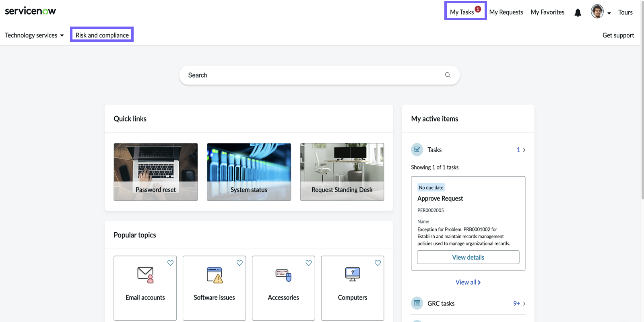Favorite the Accessories topic
This screenshot has width=644, height=322.
click(x=309, y=263)
